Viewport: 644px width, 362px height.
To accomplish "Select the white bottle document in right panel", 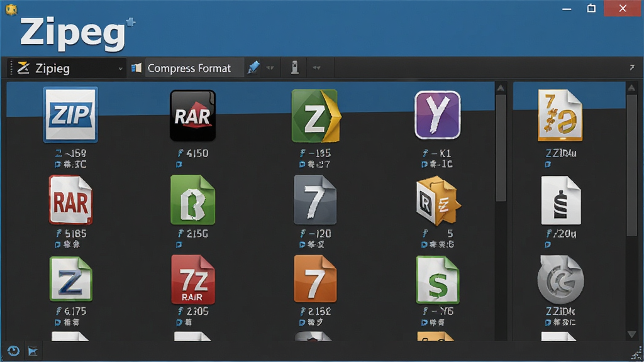I will coord(560,200).
